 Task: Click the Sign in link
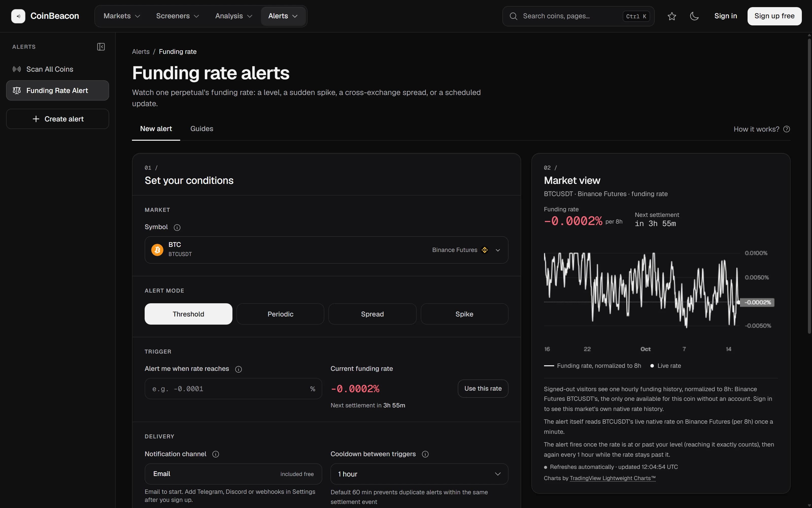tap(725, 16)
